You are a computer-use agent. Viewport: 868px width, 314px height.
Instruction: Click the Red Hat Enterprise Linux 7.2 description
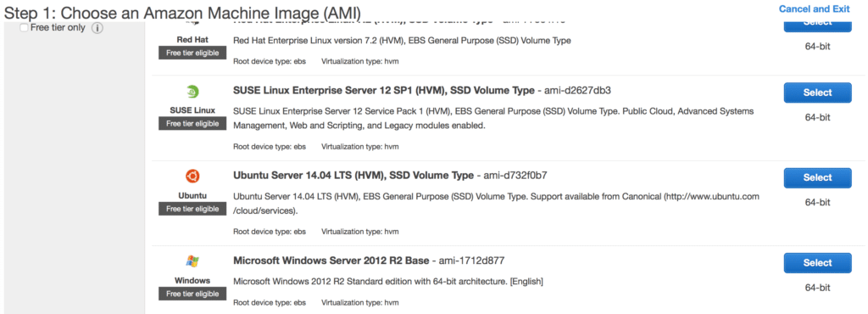[402, 41]
